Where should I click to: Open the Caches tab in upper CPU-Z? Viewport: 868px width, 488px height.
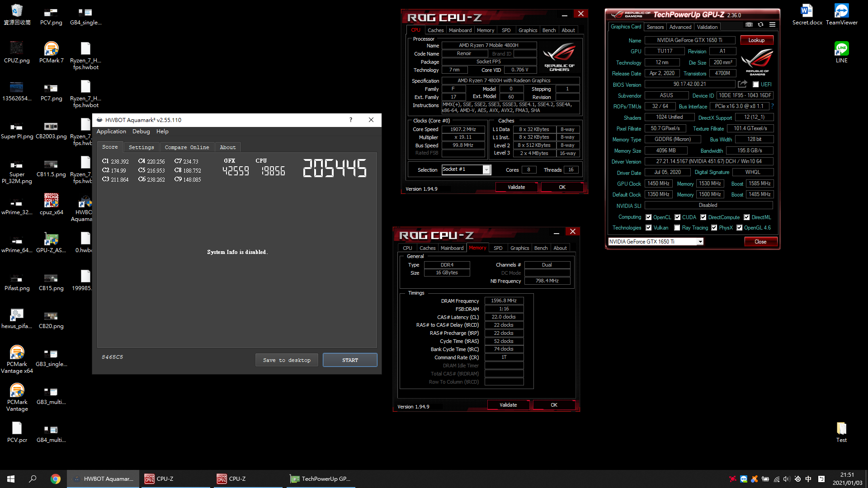pyautogui.click(x=435, y=30)
